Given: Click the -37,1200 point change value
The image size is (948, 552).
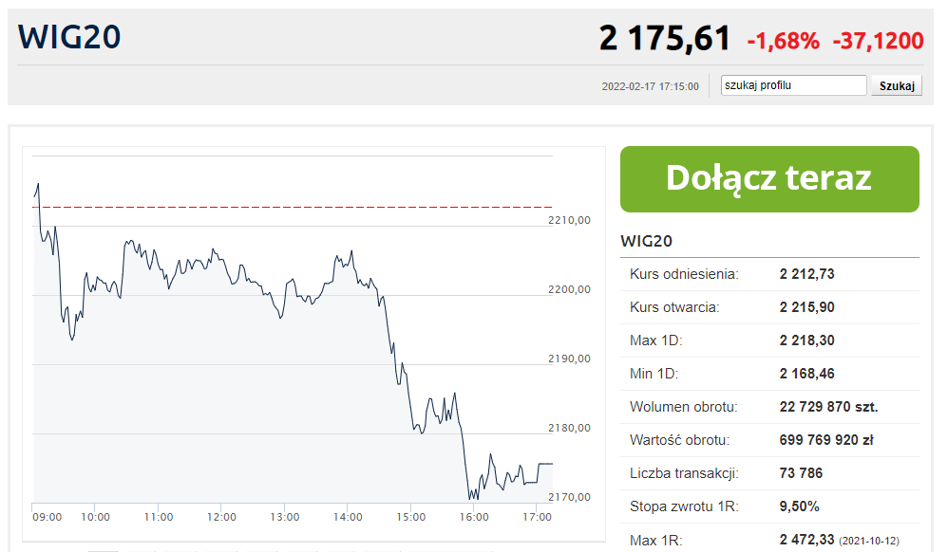Looking at the screenshot, I should [878, 41].
